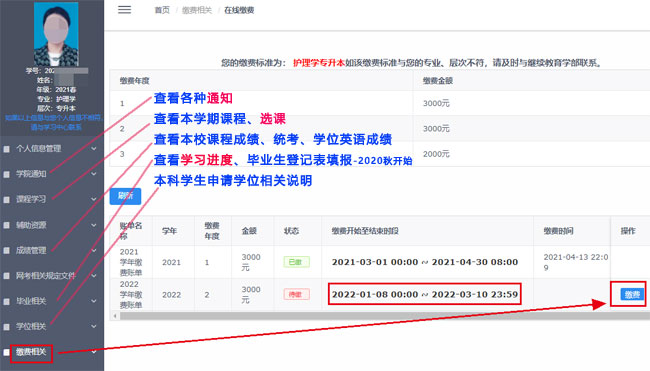Click the 缴费金额 header
Image resolution: width=650 pixels, height=371 pixels.
[x=438, y=81]
